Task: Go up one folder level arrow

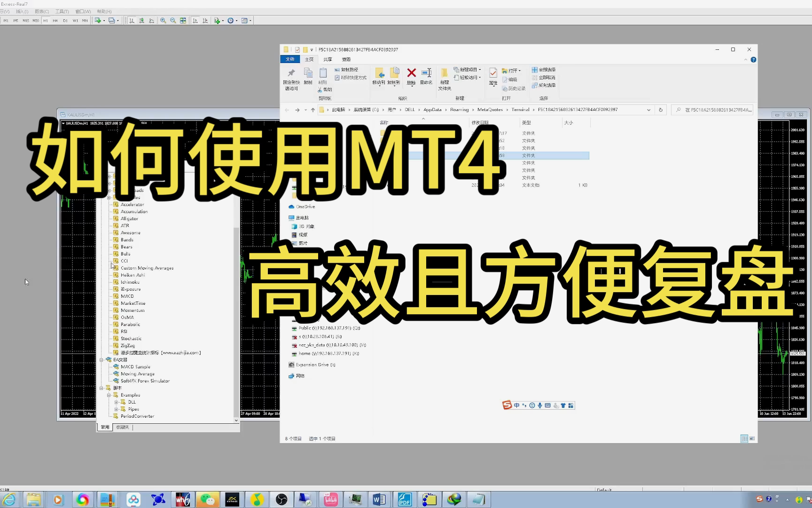Action: [313, 110]
